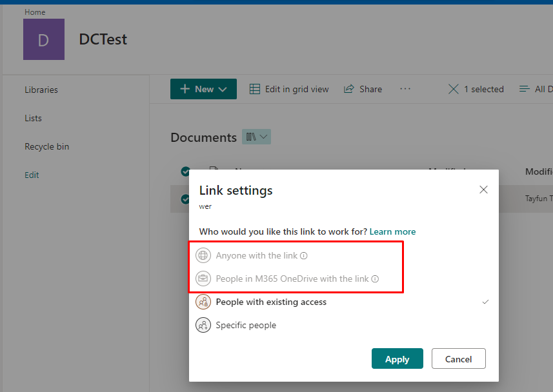
Task: Select People with existing access option
Action: click(x=271, y=302)
